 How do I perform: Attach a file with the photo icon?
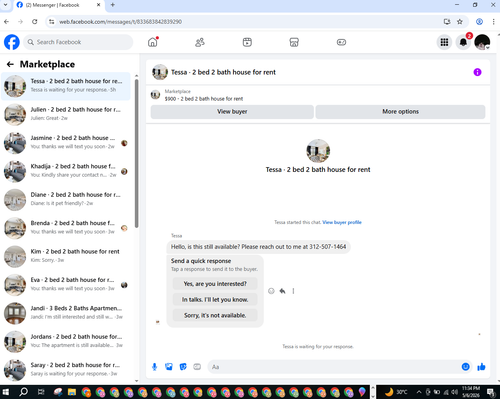(x=169, y=367)
